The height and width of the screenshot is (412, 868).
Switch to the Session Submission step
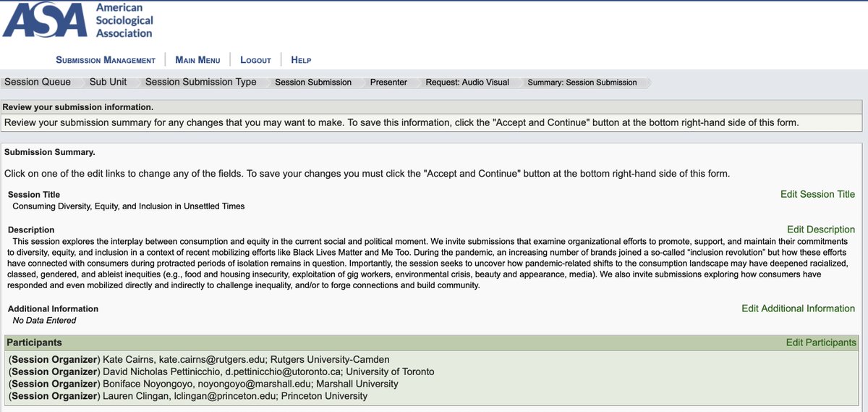(x=313, y=82)
